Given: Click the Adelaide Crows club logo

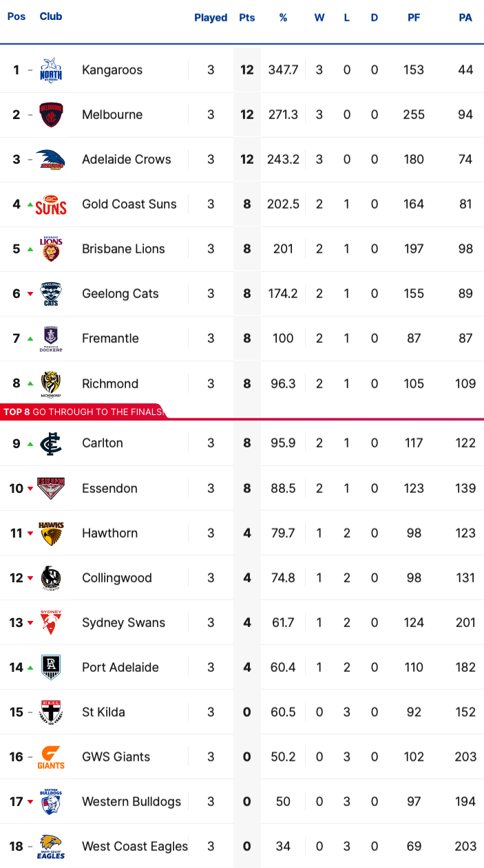Looking at the screenshot, I should [x=51, y=160].
